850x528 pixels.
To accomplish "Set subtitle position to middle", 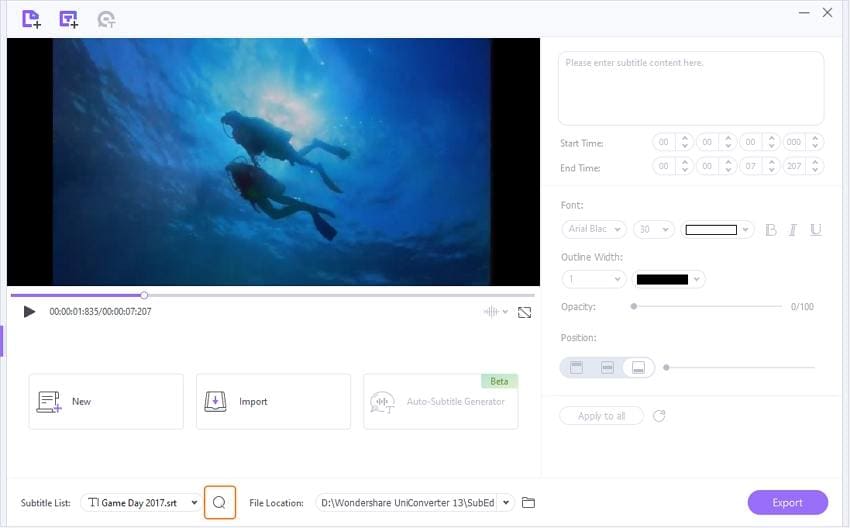I will click(607, 368).
